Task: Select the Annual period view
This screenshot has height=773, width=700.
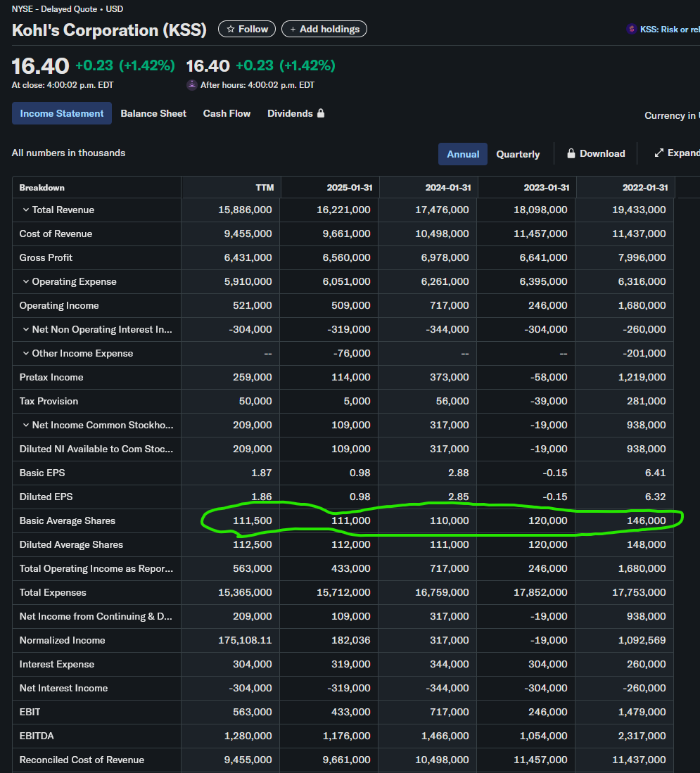Action: click(x=463, y=154)
